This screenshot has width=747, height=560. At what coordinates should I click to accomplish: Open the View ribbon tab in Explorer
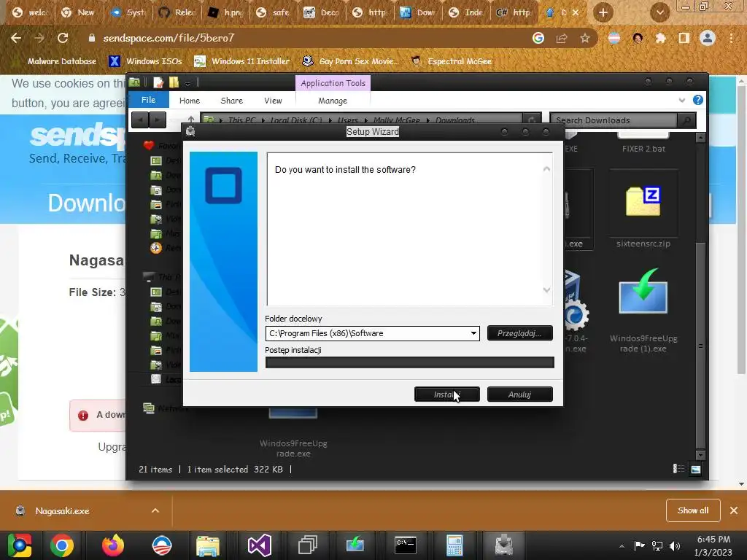tap(273, 101)
